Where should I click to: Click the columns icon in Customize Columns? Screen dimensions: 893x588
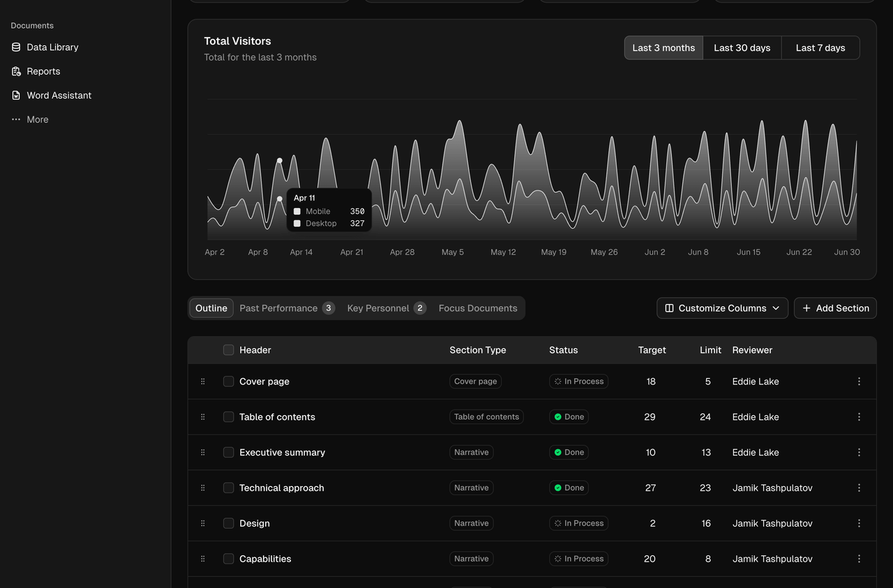click(x=669, y=308)
